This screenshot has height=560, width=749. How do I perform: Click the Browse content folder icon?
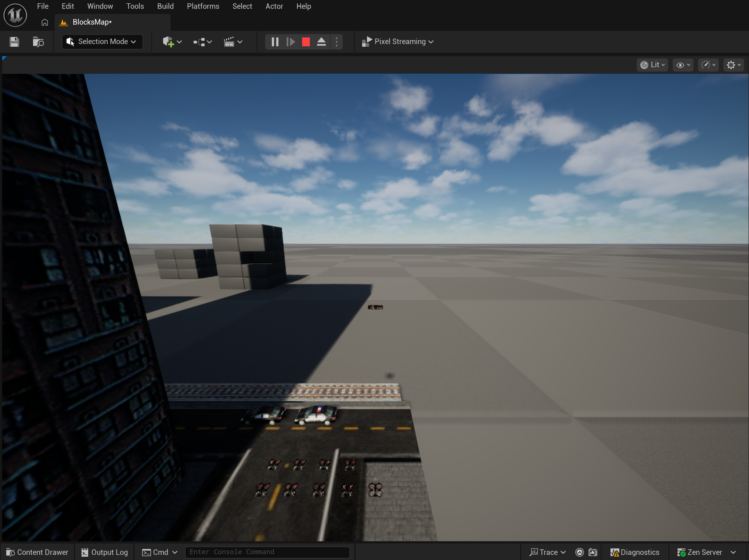38,42
